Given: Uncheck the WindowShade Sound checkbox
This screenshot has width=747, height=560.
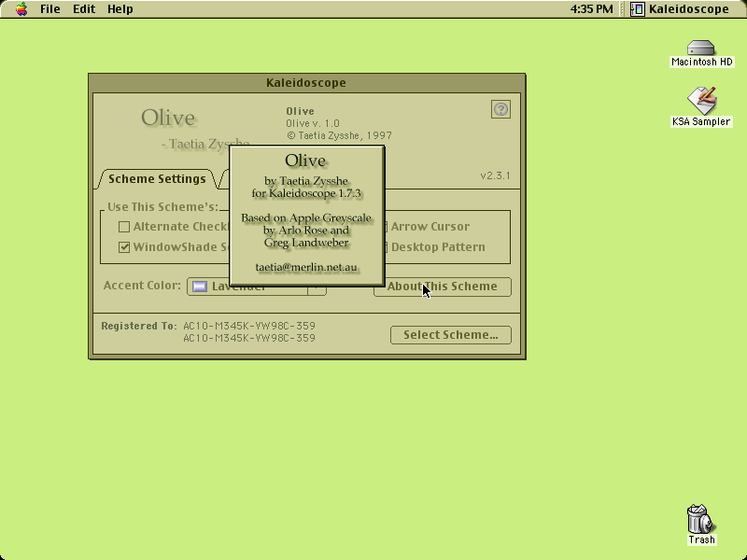Looking at the screenshot, I should (124, 247).
